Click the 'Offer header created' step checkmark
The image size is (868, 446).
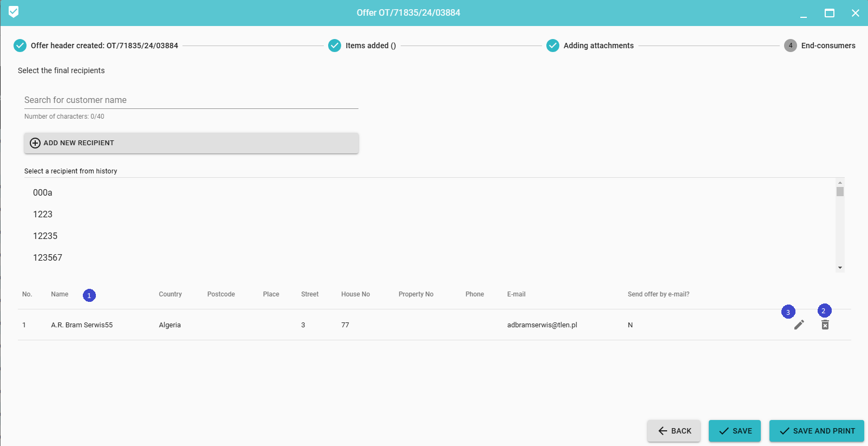[x=20, y=46]
